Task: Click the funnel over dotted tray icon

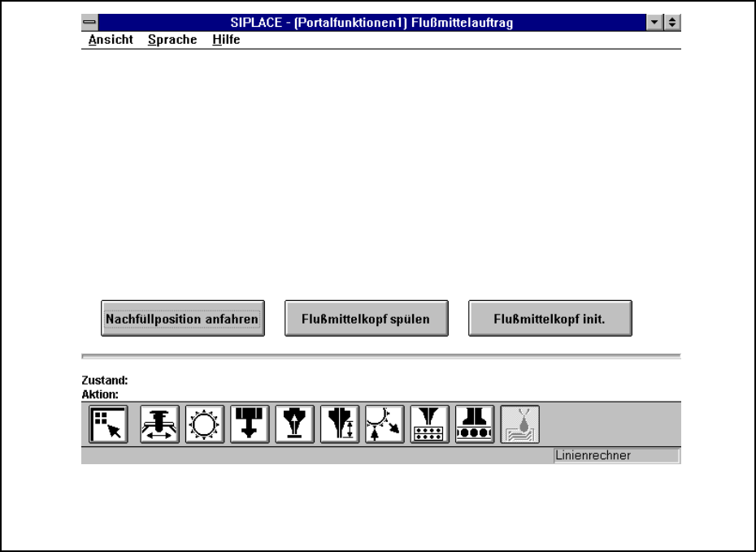Action: (x=430, y=424)
